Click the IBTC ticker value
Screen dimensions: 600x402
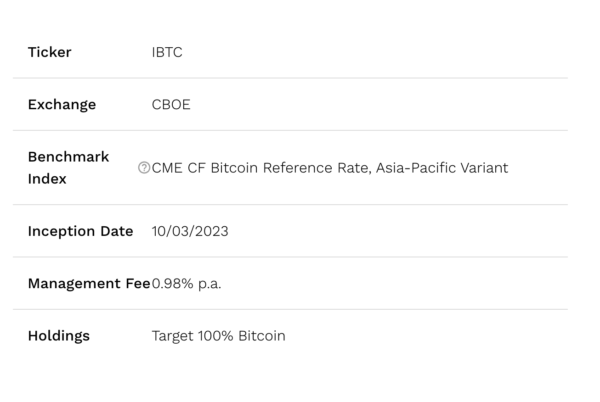pos(167,52)
